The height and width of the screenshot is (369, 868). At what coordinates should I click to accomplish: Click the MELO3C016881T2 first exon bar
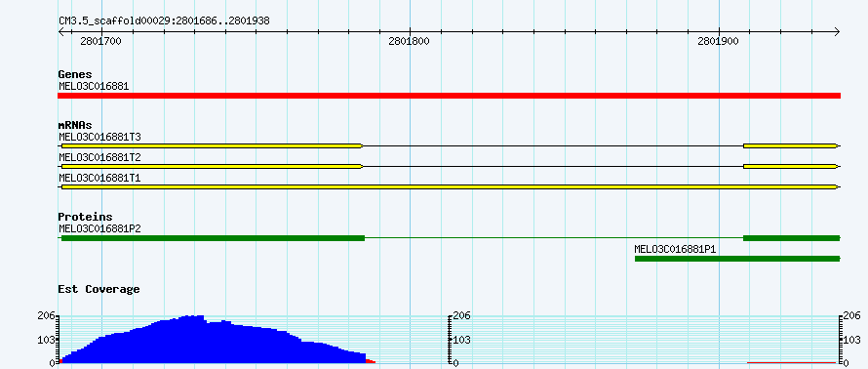[x=212, y=166]
